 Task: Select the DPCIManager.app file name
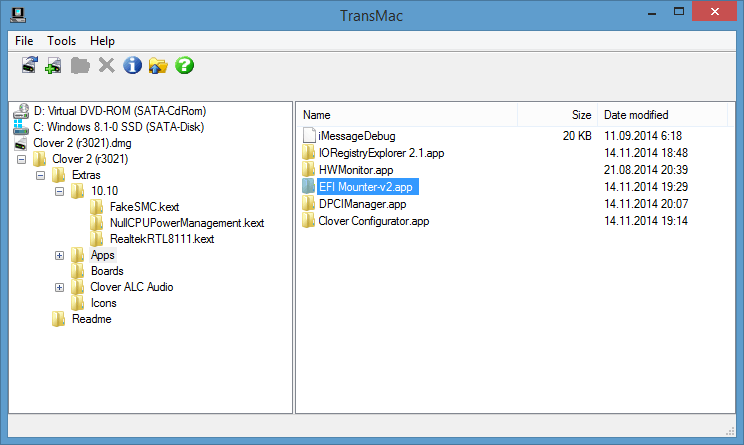click(x=363, y=204)
